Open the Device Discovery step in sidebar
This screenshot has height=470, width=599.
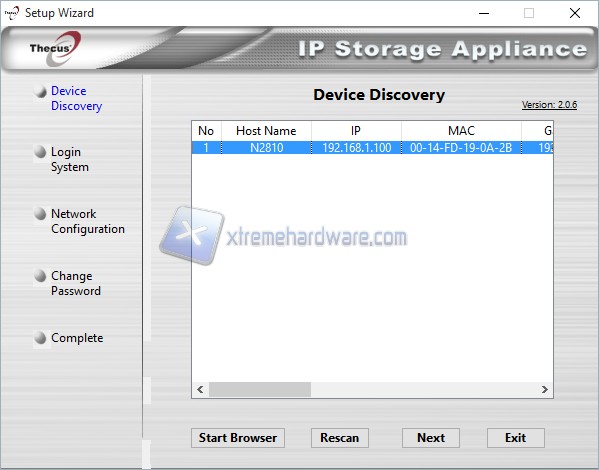[76, 98]
